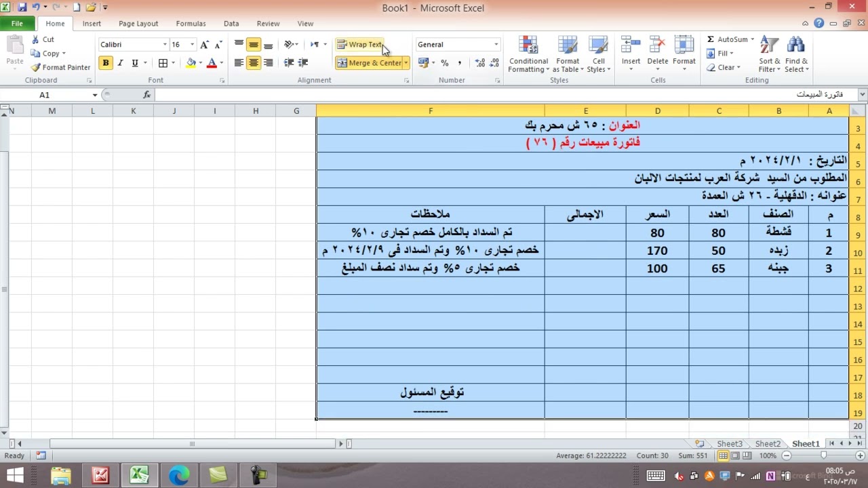The width and height of the screenshot is (868, 488).
Task: Click the Decrease Indent icon
Action: coord(289,63)
